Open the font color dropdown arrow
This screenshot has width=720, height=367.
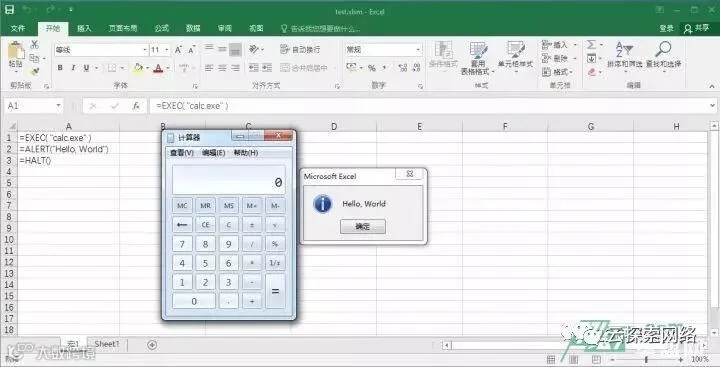coord(168,68)
